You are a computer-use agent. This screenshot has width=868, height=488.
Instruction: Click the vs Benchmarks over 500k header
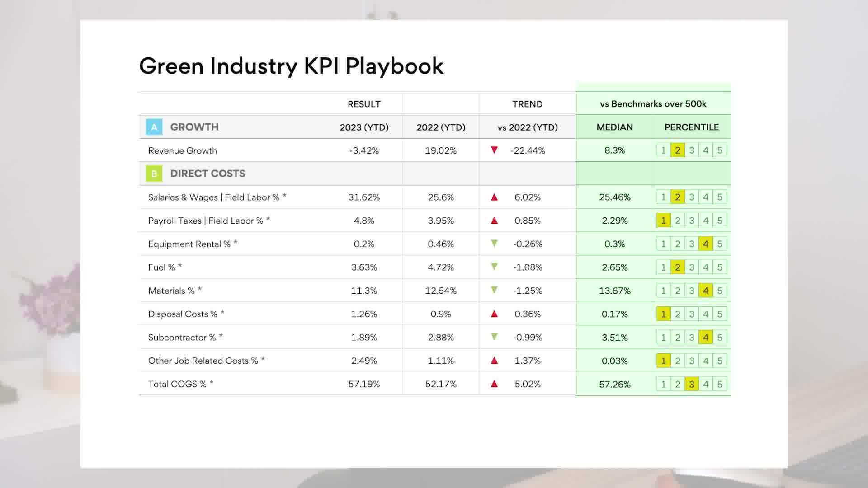tap(653, 104)
